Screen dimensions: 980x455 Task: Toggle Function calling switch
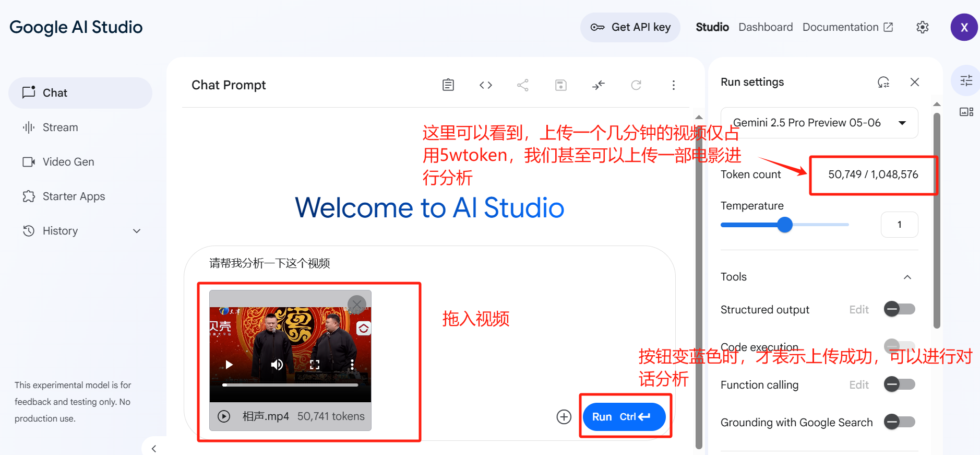(900, 384)
